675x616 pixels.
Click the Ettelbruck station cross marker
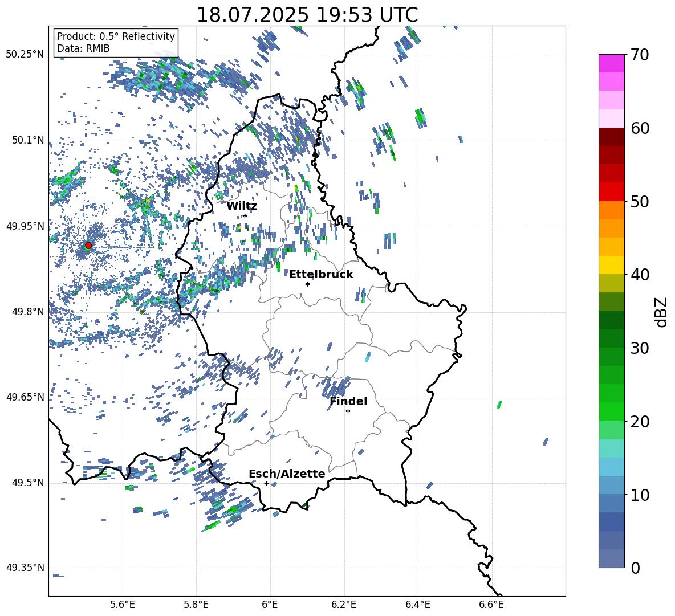(x=307, y=284)
